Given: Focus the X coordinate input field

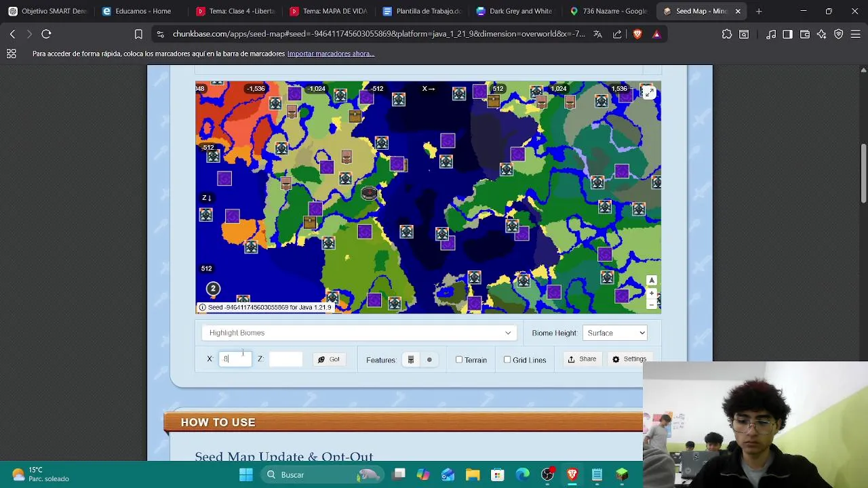Looking at the screenshot, I should coord(235,359).
